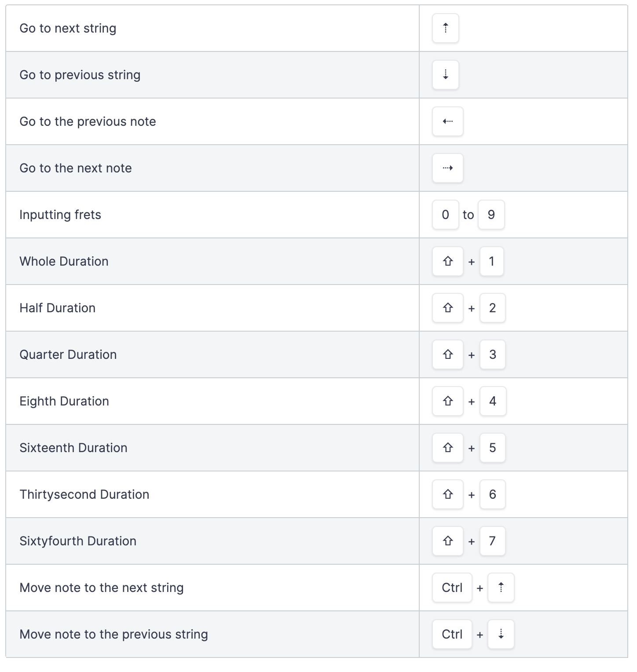Image resolution: width=637 pixels, height=672 pixels.
Task: Click down arrow key beside Ctrl
Action: [x=501, y=634]
